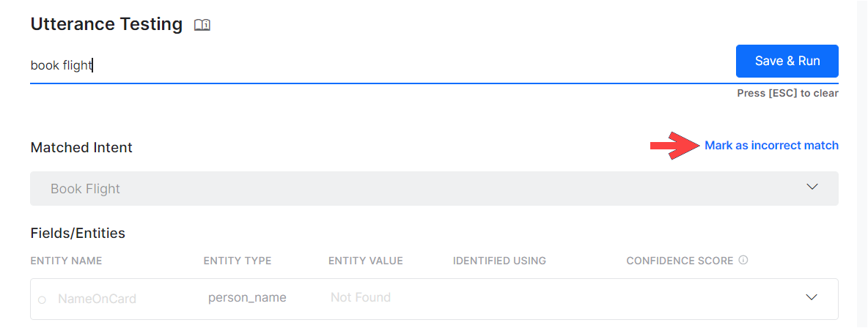This screenshot has width=868, height=328.
Task: Select the person_name entity type cell
Action: [x=247, y=297]
